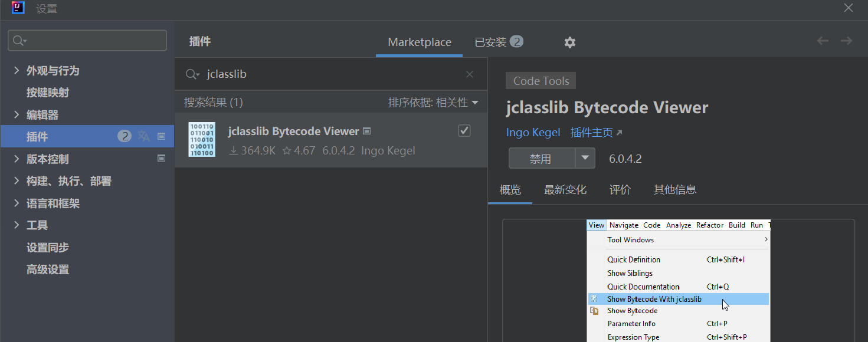
Task: Click the 禁用 button
Action: click(541, 159)
